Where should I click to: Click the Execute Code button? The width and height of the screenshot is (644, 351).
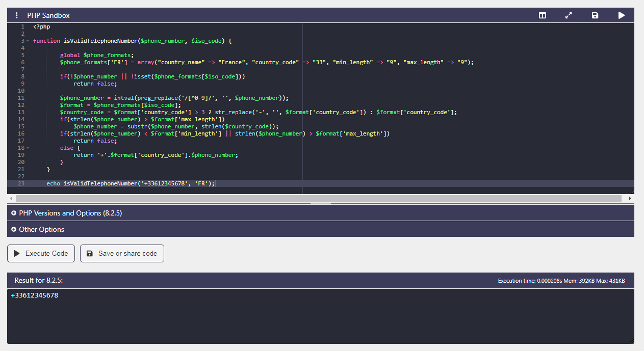tap(41, 253)
